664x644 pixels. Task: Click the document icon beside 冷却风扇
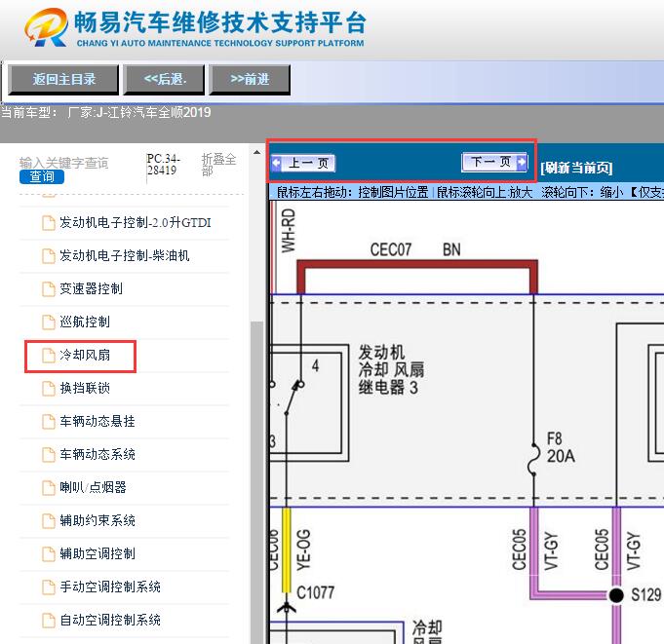[49, 356]
